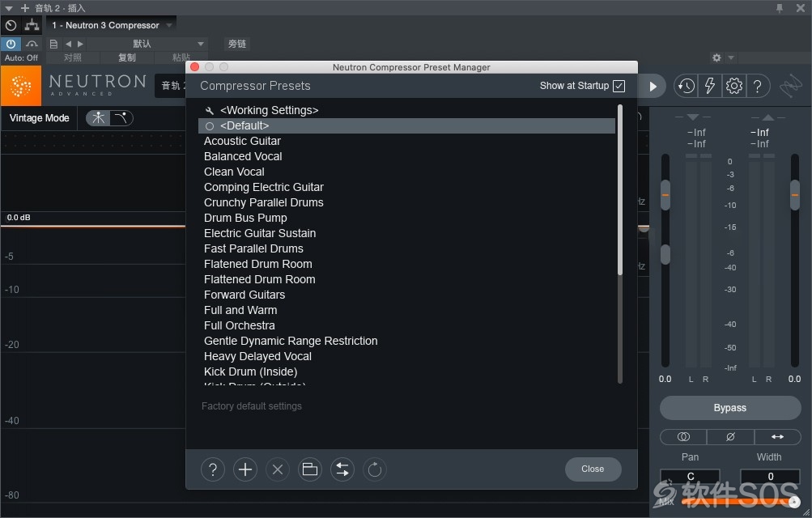Click the 对照 compare button
This screenshot has height=518, width=812.
coord(73,57)
